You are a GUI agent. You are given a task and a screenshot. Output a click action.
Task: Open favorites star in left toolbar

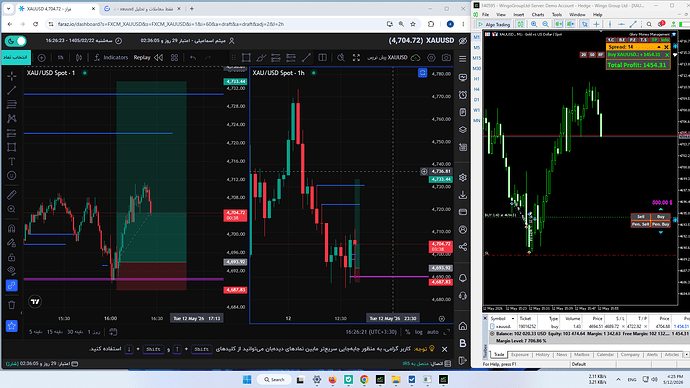(11, 326)
